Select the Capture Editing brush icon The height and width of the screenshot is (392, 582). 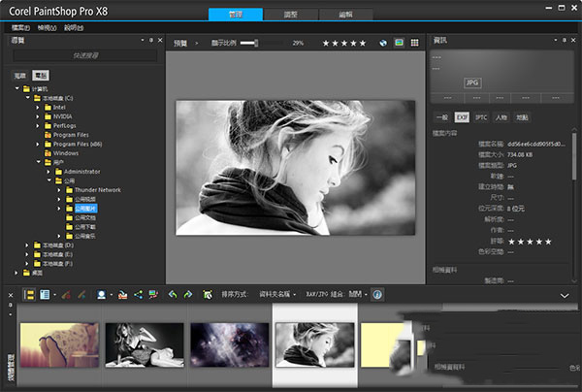coord(66,295)
